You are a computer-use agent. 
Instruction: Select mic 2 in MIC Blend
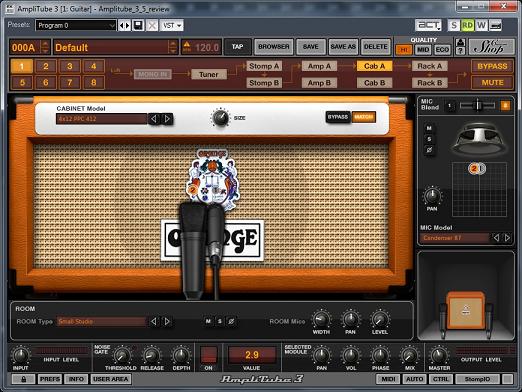pyautogui.click(x=506, y=106)
